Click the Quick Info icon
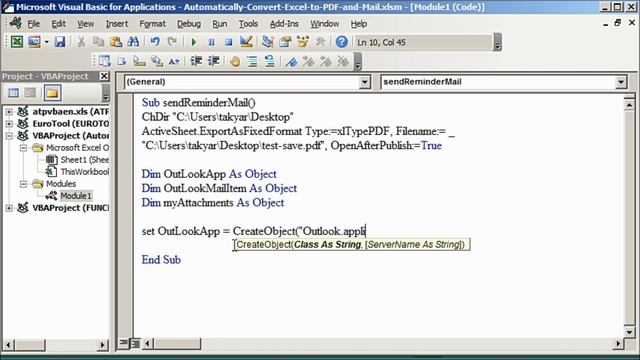Screen dimensions: 640x360 point(139,61)
